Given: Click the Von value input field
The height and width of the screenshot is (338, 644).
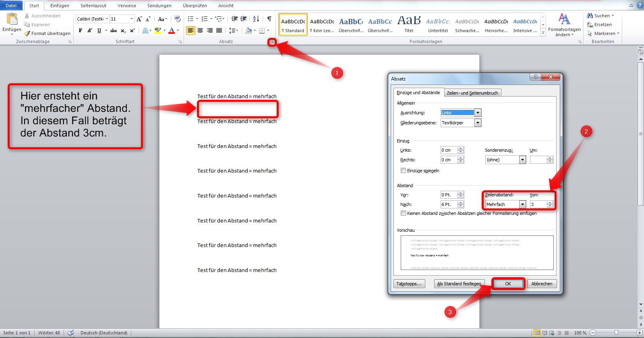Looking at the screenshot, I should [x=538, y=204].
